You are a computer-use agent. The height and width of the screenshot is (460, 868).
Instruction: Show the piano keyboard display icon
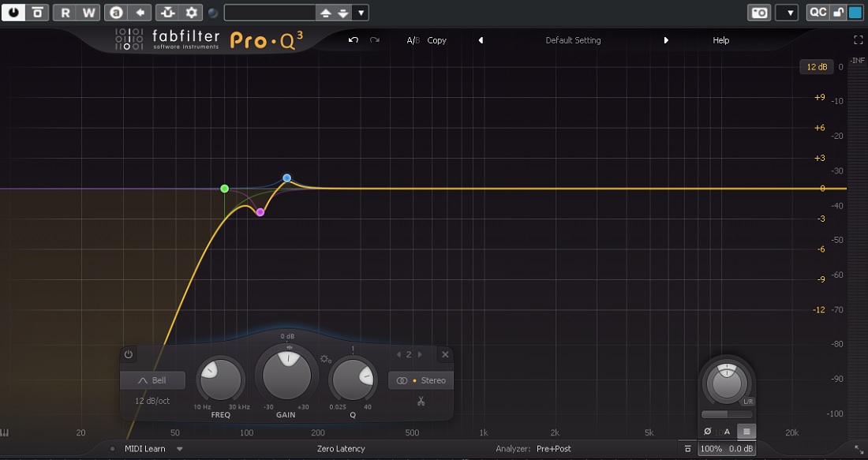6,432
